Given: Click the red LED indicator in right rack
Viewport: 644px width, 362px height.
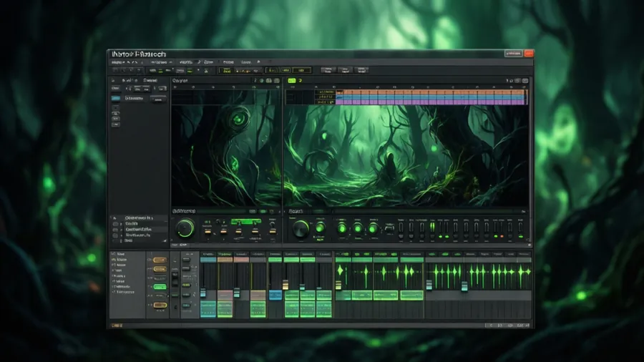Looking at the screenshot, I should pyautogui.click(x=502, y=236).
